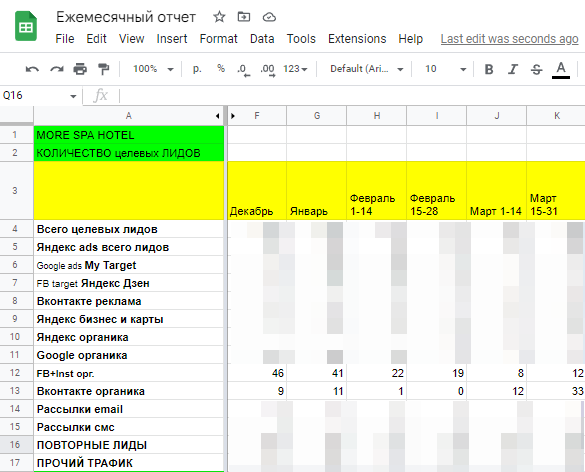Select cell КОЛИЧЕСТВО целевых ЛИДОВ
Image resolution: width=585 pixels, height=472 pixels.
[x=129, y=153]
